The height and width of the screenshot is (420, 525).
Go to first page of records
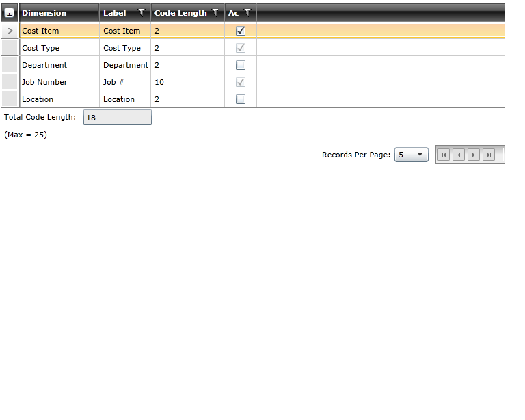[444, 155]
